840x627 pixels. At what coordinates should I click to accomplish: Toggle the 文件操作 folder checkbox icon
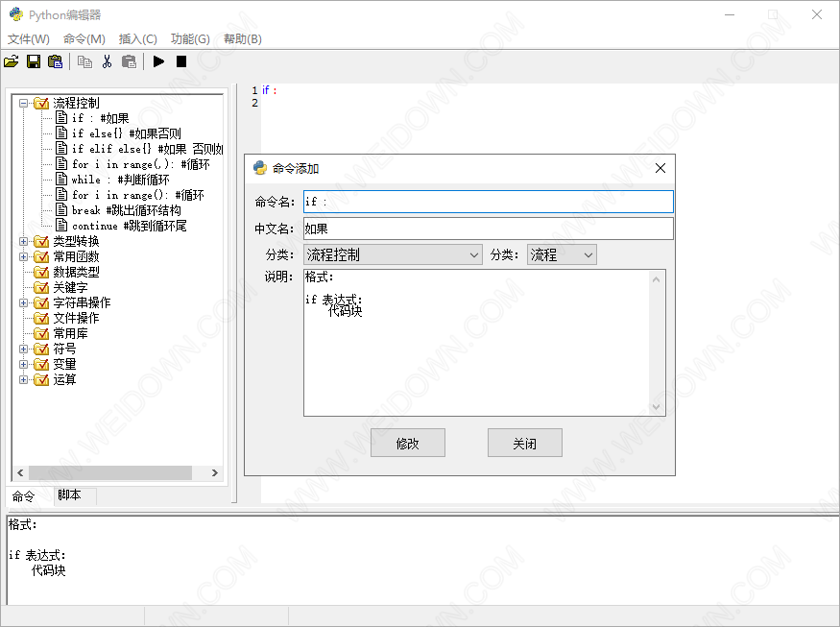tap(41, 319)
